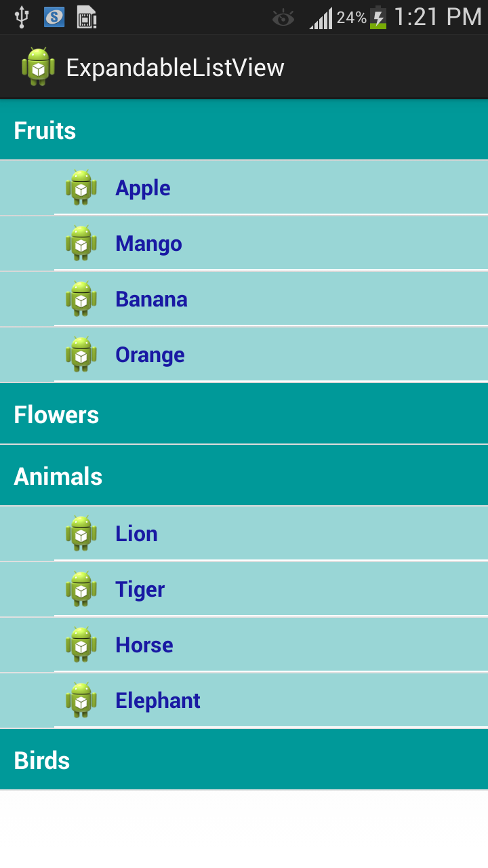Collapse the Animals group
This screenshot has width=488, height=868.
[x=244, y=476]
